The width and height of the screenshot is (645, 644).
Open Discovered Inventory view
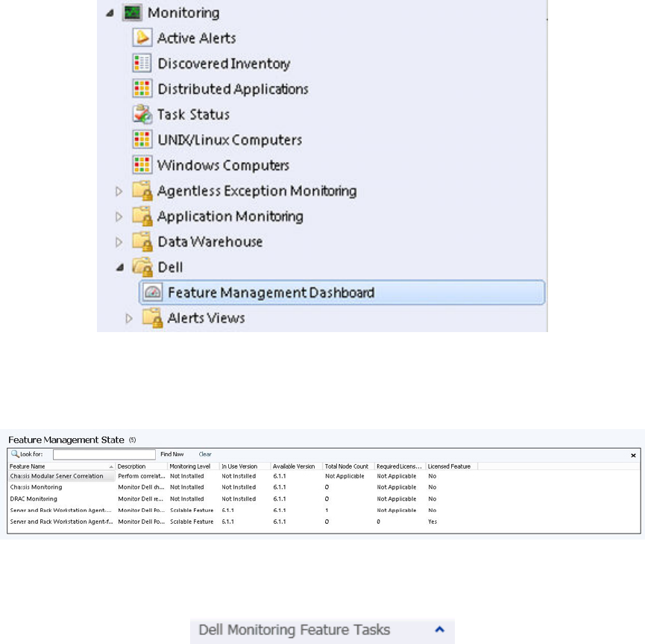(224, 63)
